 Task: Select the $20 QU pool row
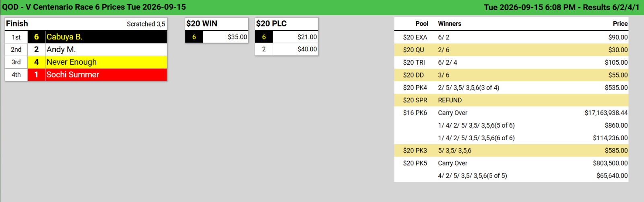(511, 50)
